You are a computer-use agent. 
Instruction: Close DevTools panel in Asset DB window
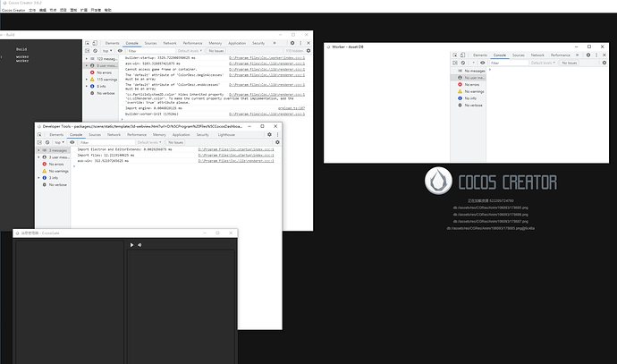(604, 55)
